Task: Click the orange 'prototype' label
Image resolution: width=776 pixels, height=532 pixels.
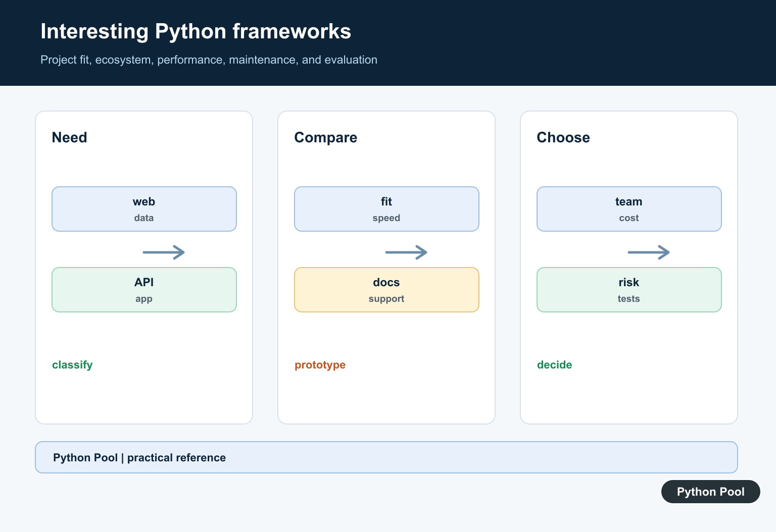Action: pos(320,365)
